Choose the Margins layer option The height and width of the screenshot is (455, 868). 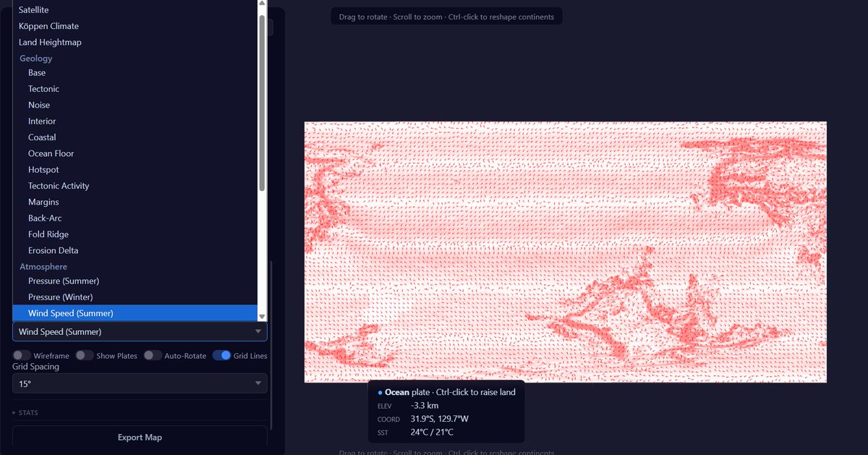[x=135, y=202]
